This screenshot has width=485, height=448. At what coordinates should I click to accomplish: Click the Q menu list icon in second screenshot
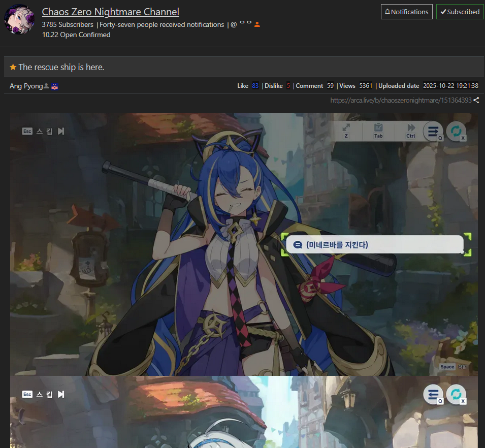[x=433, y=394]
